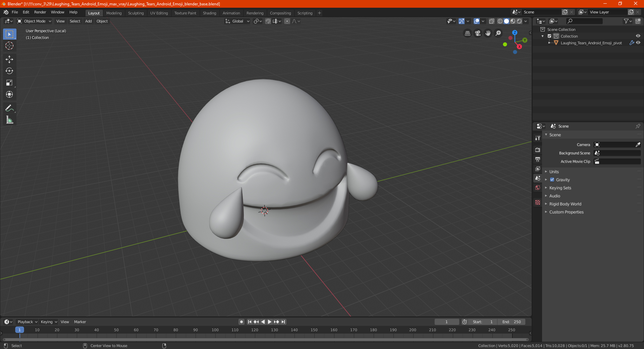Hide the Collection in viewport
Screen dimensions: 644x349
[638, 36]
